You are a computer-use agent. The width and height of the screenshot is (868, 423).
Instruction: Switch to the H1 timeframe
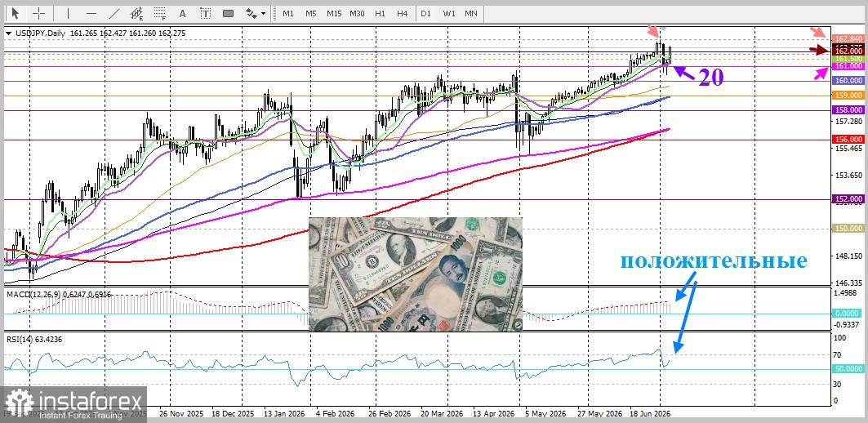point(380,13)
